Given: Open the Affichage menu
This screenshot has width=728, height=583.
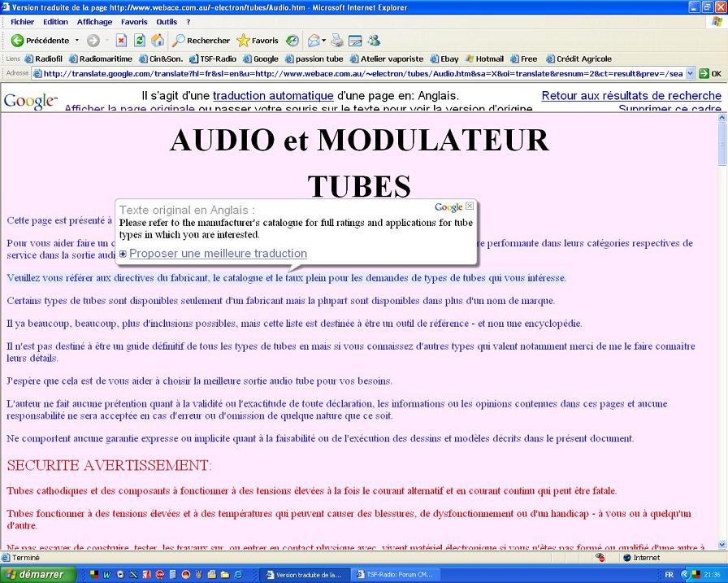Looking at the screenshot, I should pos(94,22).
